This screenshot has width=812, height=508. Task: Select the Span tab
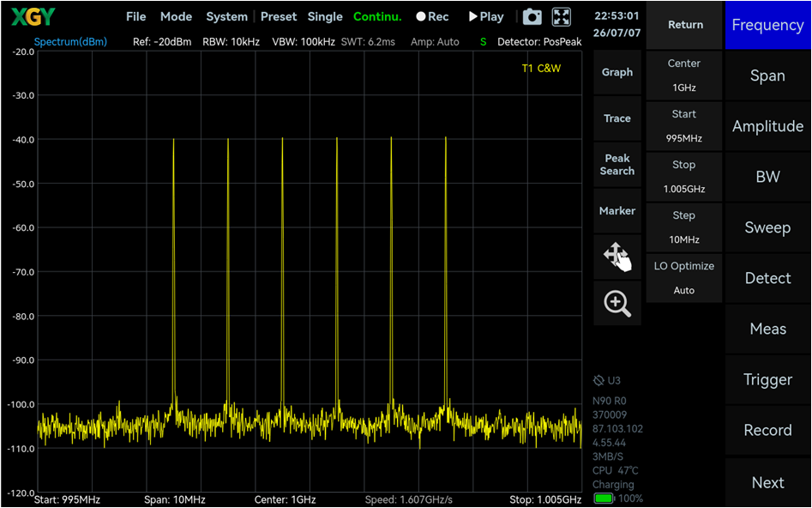768,76
